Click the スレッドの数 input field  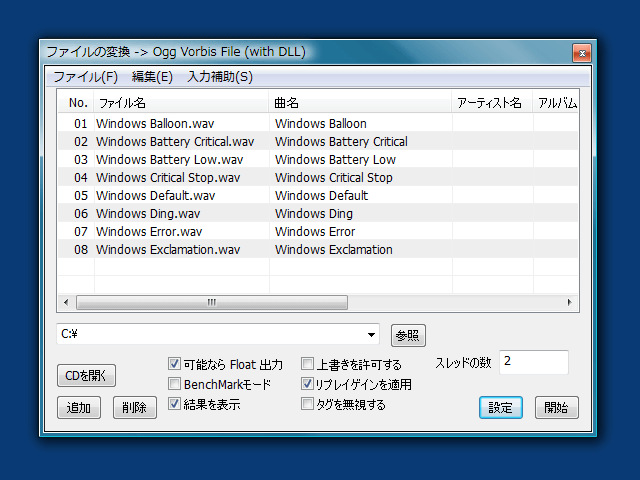click(x=534, y=362)
